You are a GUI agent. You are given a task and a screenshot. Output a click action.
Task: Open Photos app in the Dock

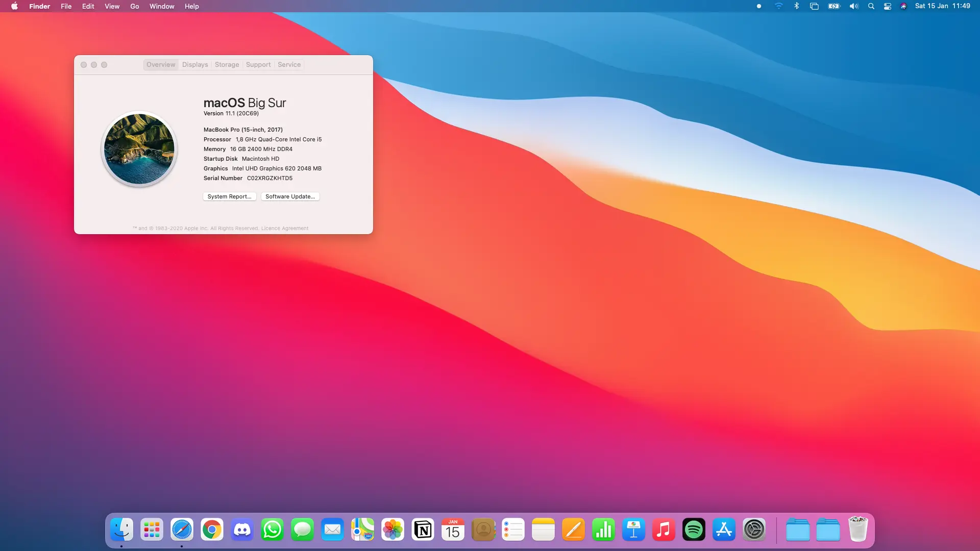[393, 530]
